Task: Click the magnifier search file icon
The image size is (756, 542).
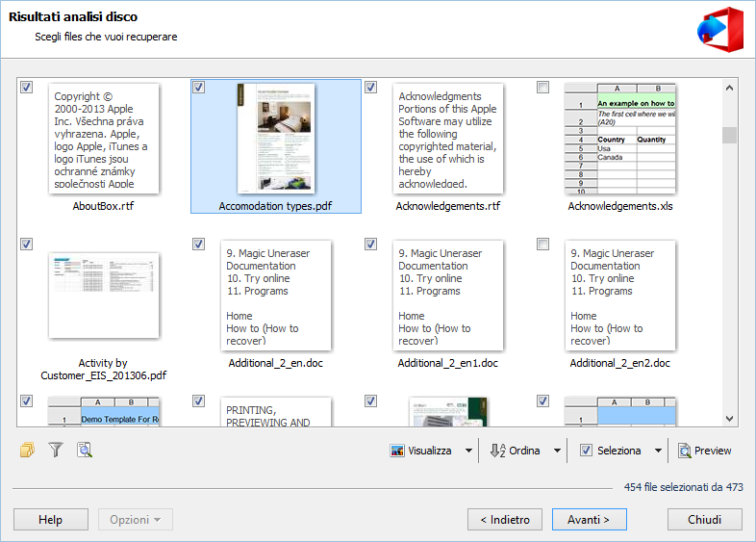Action: tap(85, 450)
